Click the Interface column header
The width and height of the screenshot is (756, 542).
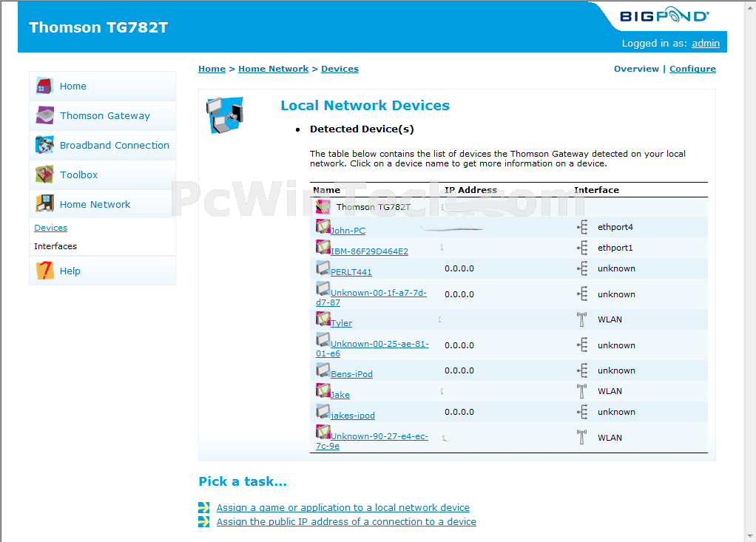596,190
